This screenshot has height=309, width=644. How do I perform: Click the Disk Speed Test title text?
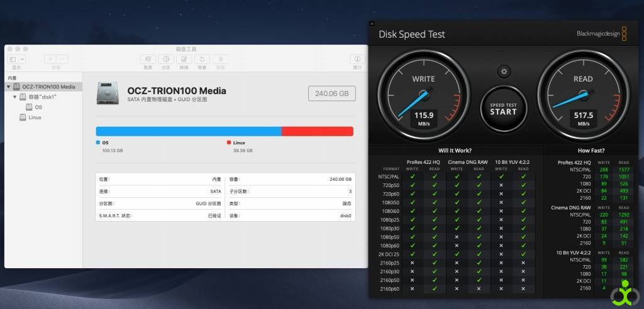411,35
